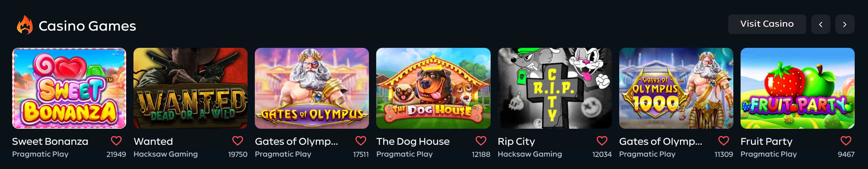The width and height of the screenshot is (868, 169).
Task: Launch Wanted Dead or a Wild thumbnail
Action: (190, 88)
